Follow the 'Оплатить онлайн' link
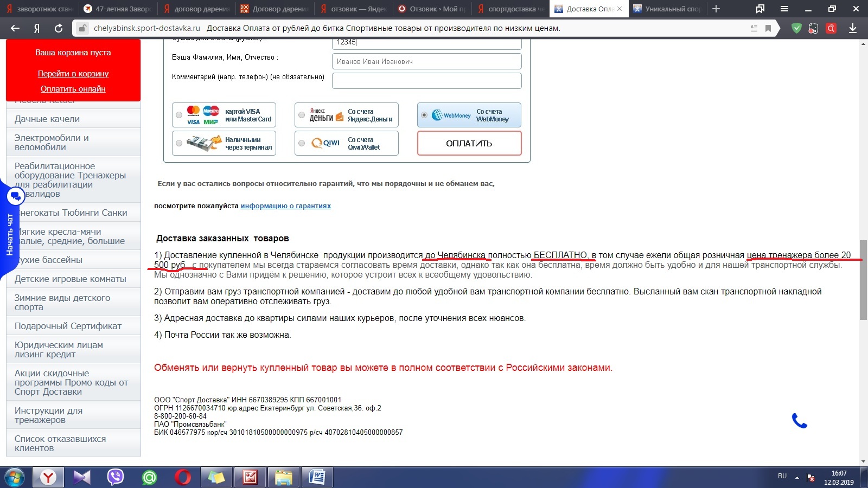This screenshot has height=488, width=868. (73, 89)
